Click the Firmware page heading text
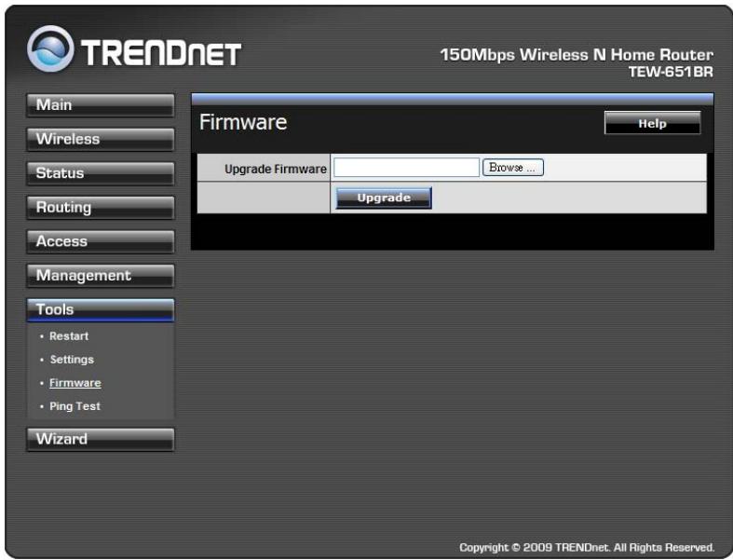 pos(243,122)
